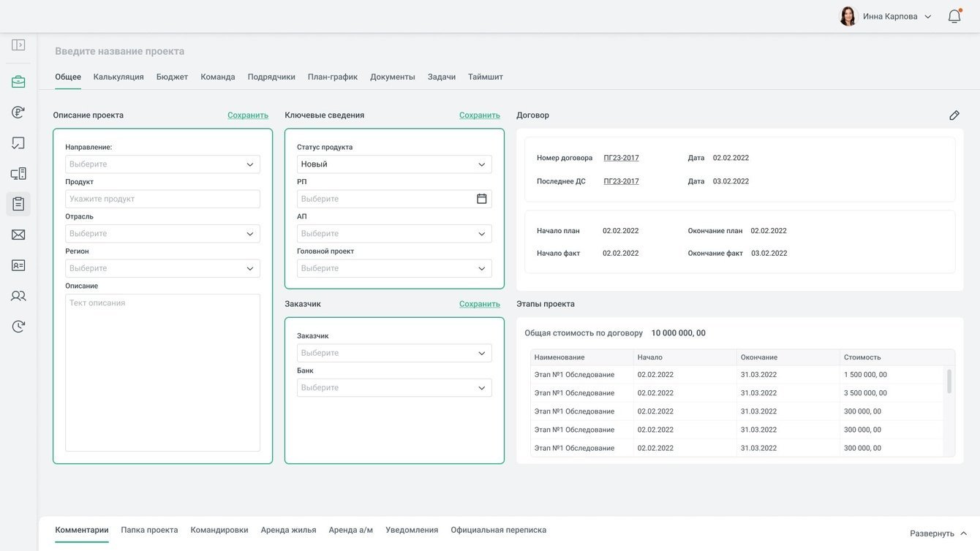Switch to the Калькуляция tab
980x551 pixels.
(x=118, y=77)
